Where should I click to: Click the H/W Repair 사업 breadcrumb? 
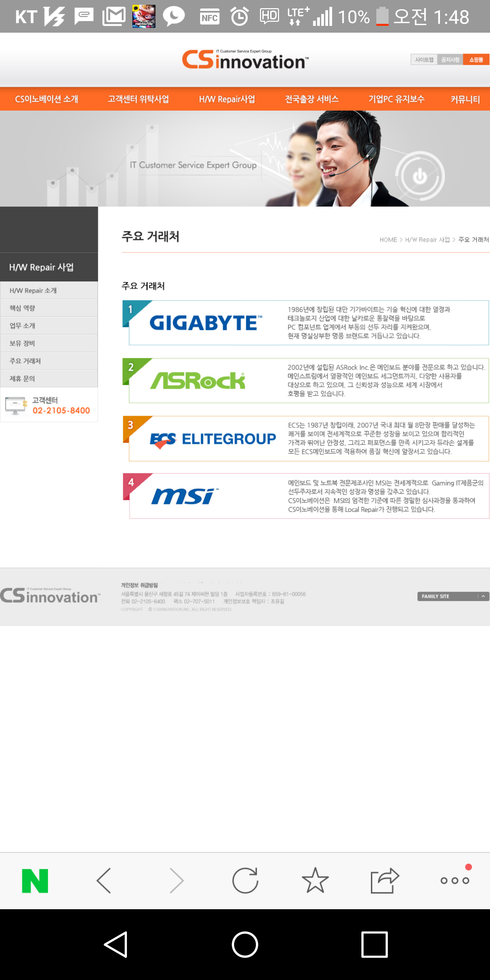[427, 240]
